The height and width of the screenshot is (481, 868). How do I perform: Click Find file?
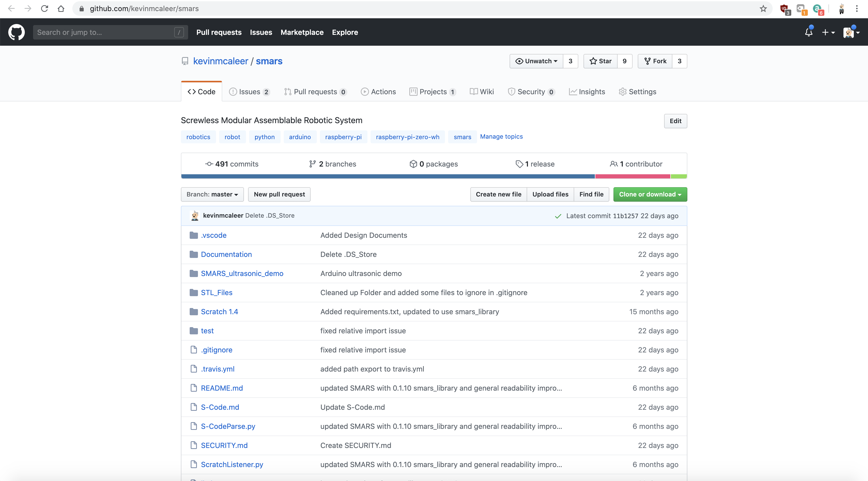click(x=591, y=194)
